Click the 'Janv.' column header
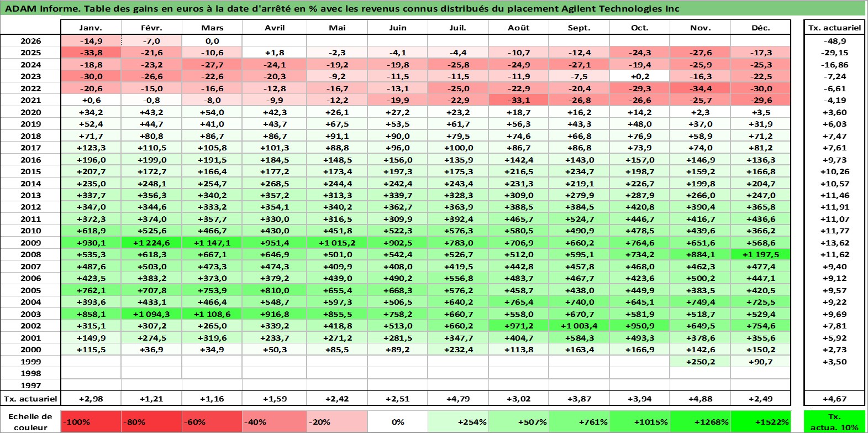The width and height of the screenshot is (868, 433). pos(91,28)
